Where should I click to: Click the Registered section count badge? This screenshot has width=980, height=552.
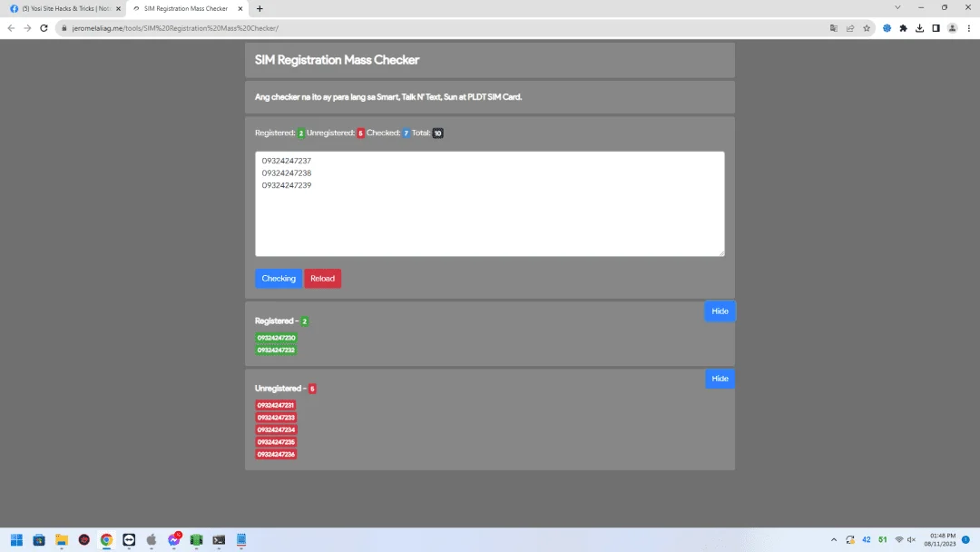coord(304,321)
